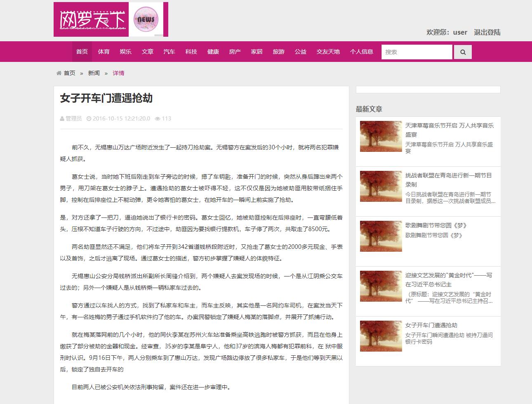The width and height of the screenshot is (532, 404).
Task: Click the home icon in the breadcrumb
Action: [59, 73]
